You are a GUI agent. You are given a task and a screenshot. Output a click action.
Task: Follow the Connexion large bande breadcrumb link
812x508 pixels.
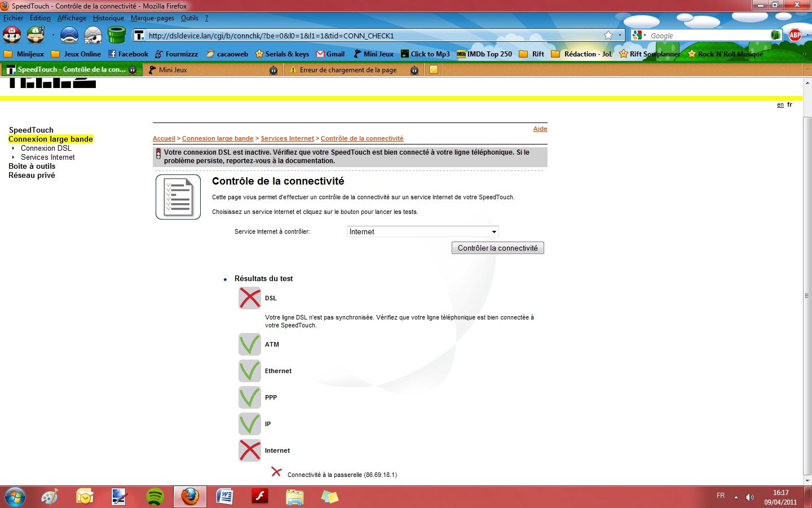tap(218, 138)
